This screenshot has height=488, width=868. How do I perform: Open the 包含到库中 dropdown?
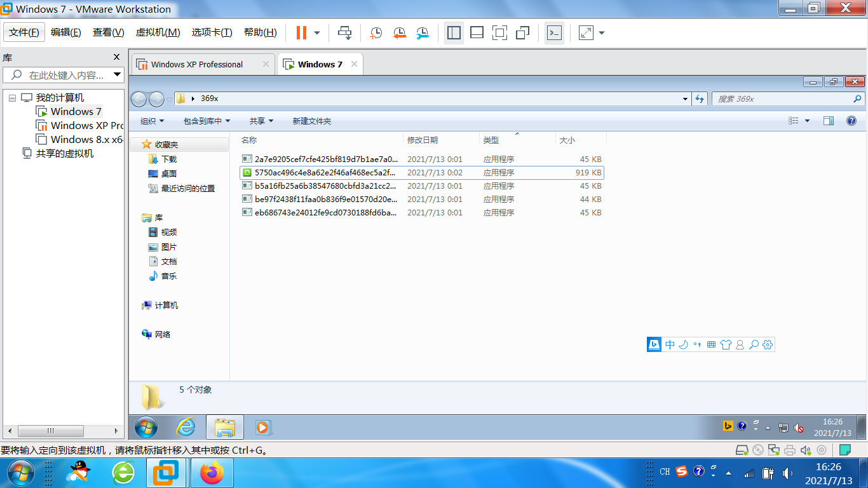click(207, 121)
